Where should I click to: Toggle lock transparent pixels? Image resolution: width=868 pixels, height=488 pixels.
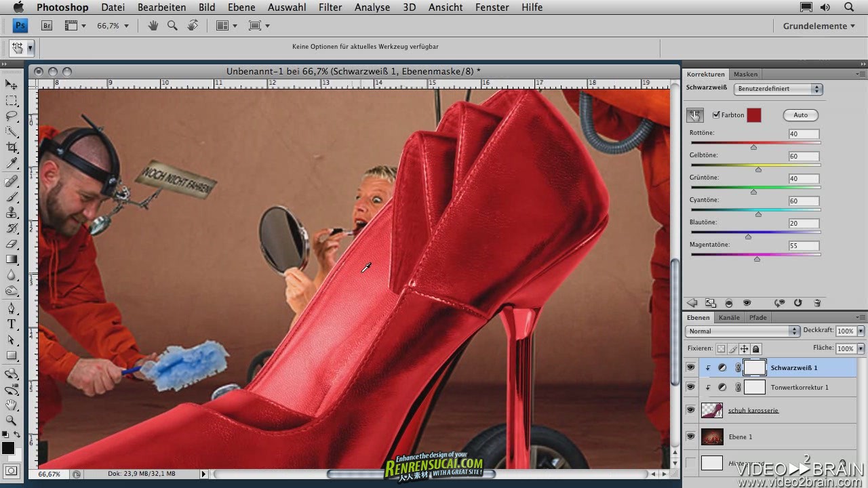721,348
